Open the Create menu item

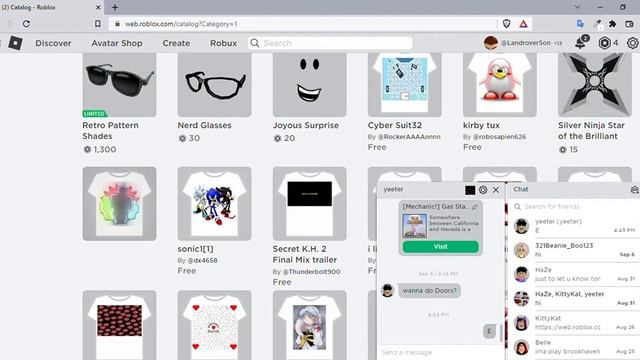point(176,43)
